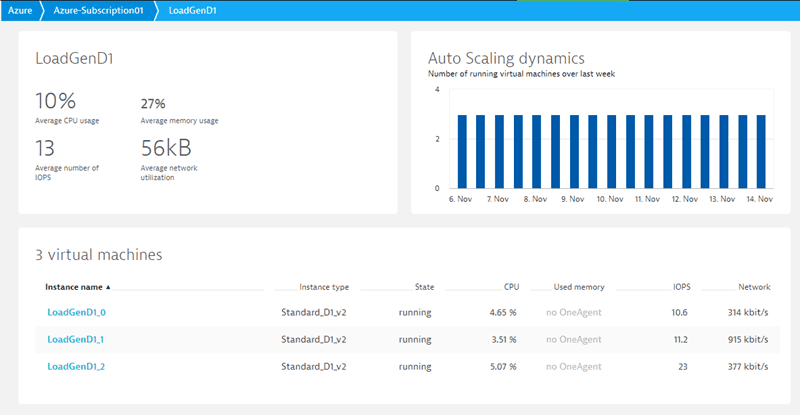This screenshot has height=415, width=800.
Task: Click the first bar for 6. Nov
Action: (462, 152)
